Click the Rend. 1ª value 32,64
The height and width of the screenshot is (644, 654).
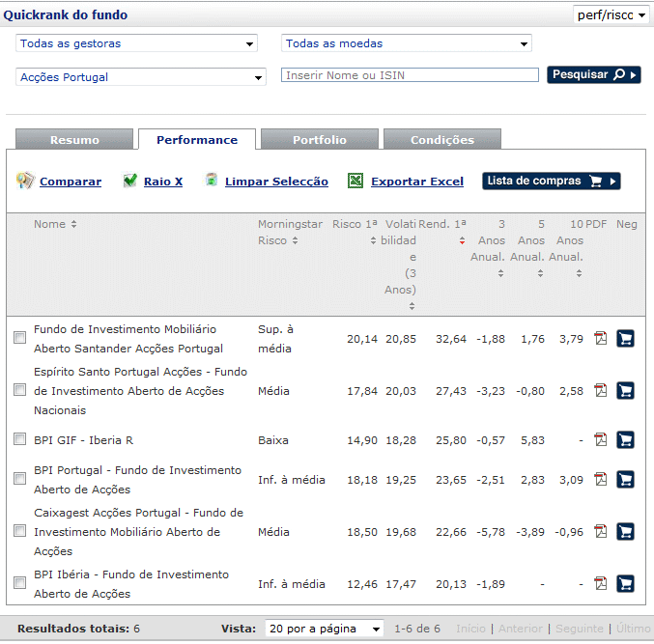click(451, 339)
